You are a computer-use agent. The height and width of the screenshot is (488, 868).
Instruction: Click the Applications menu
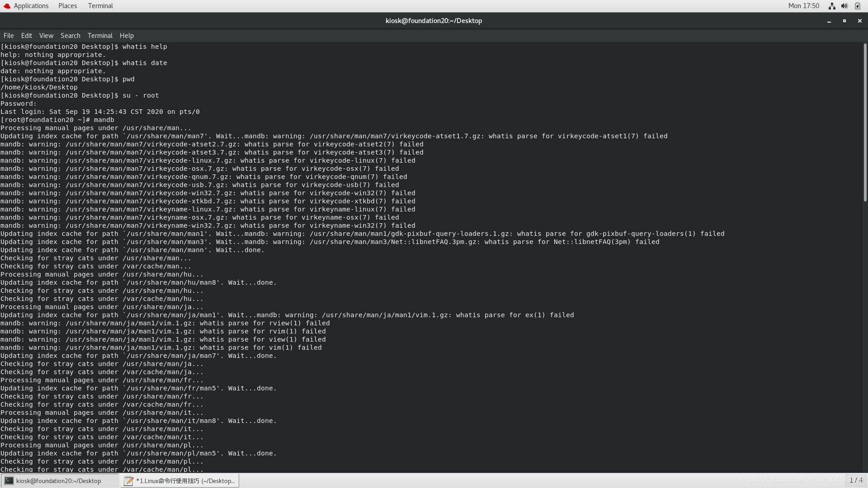30,5
